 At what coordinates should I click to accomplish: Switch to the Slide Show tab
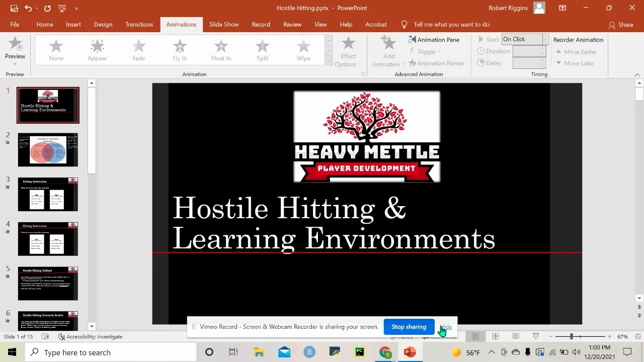pyautogui.click(x=224, y=25)
